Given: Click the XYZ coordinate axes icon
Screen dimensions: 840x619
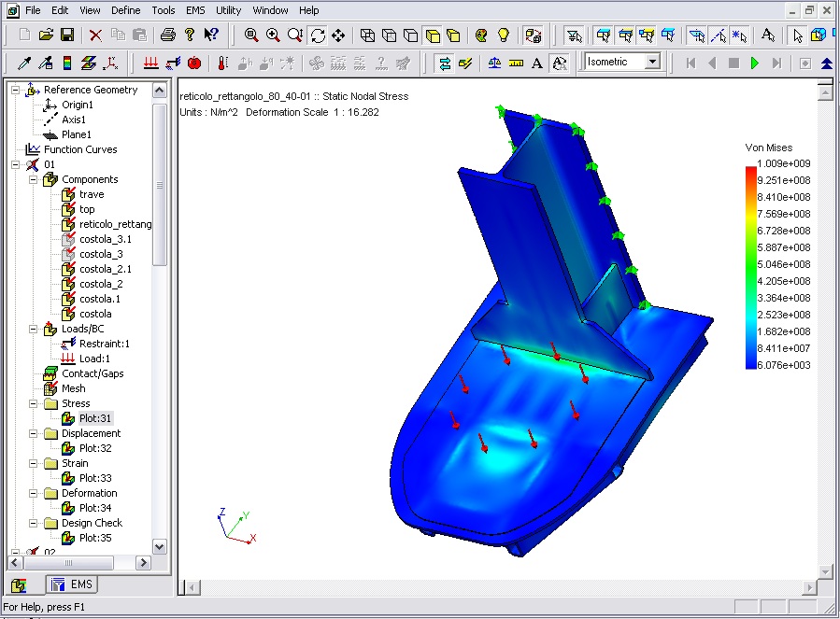Looking at the screenshot, I should [x=111, y=63].
